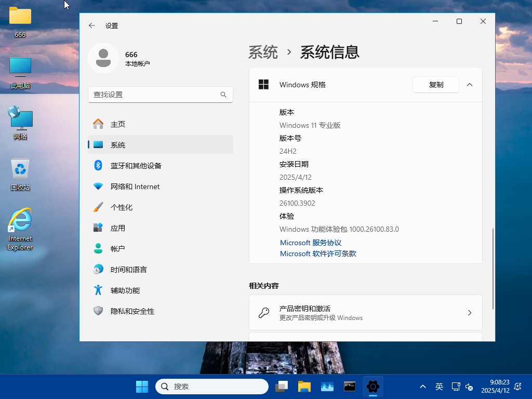Click the 时间和语言 globe clock icon
Image resolution: width=532 pixels, height=399 pixels.
click(x=98, y=270)
